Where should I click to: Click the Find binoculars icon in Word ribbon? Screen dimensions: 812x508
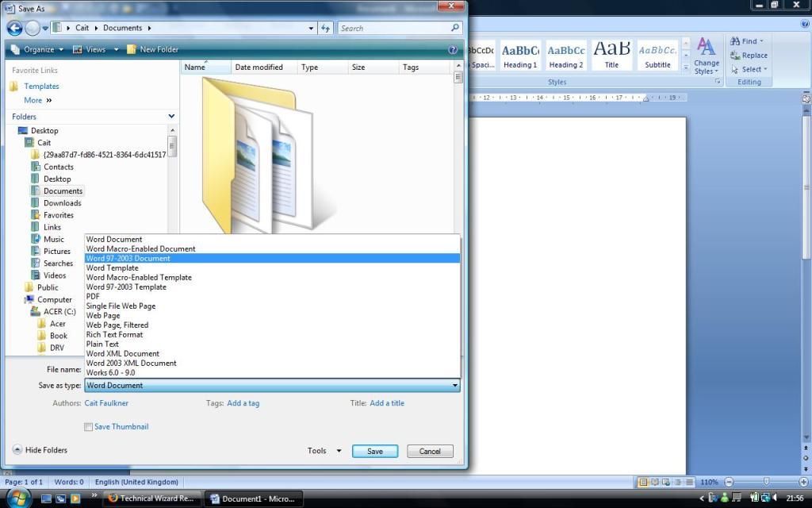click(735, 41)
